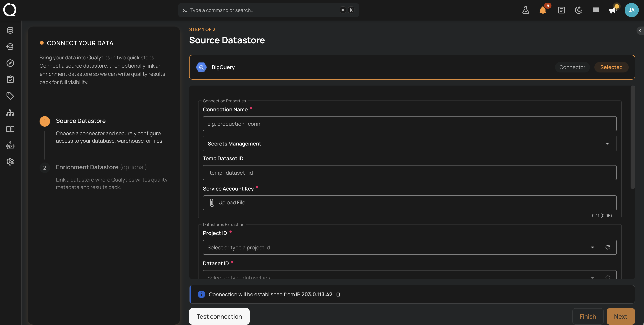Image resolution: width=644 pixels, height=325 pixels.
Task: Open the enrichment datastores sidebar icon
Action: (10, 47)
